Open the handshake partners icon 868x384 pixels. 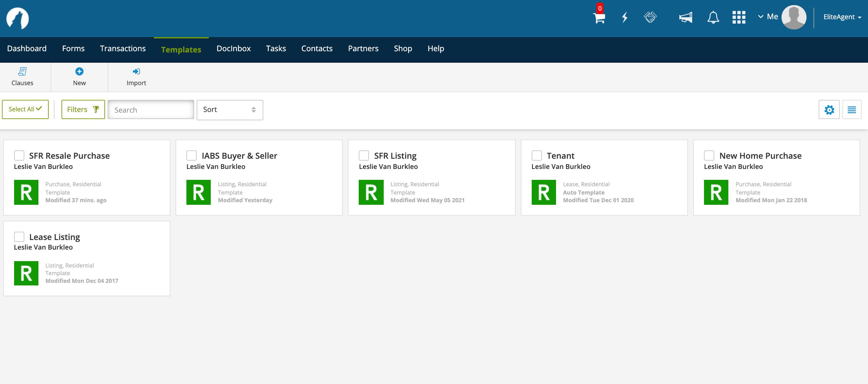coord(650,17)
